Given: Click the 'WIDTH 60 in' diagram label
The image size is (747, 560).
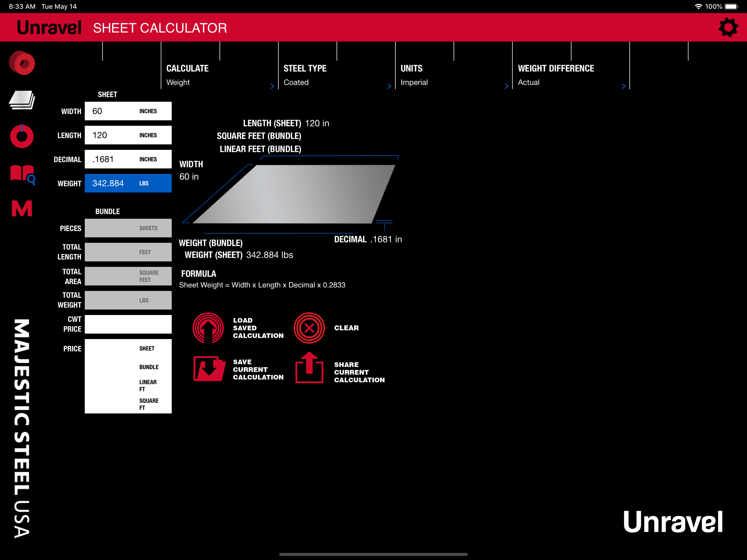Looking at the screenshot, I should pyautogui.click(x=191, y=171).
